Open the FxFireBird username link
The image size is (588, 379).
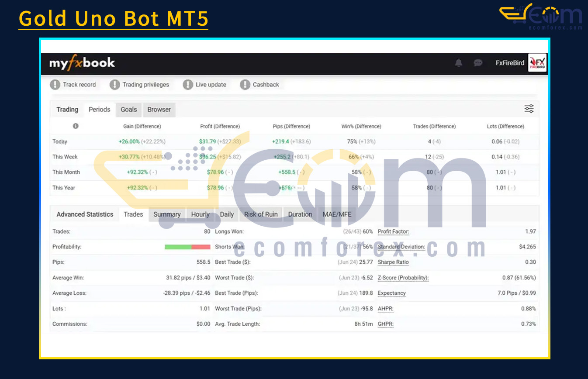click(x=510, y=63)
